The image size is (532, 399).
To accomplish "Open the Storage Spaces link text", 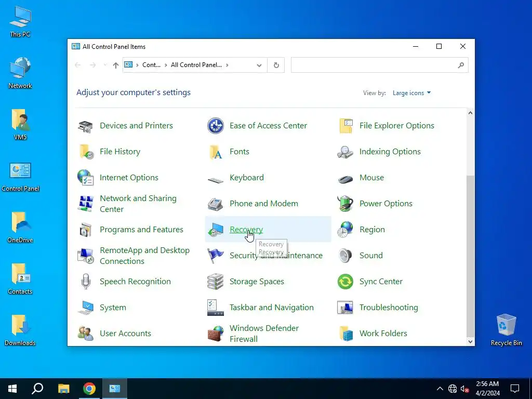I will tap(257, 281).
